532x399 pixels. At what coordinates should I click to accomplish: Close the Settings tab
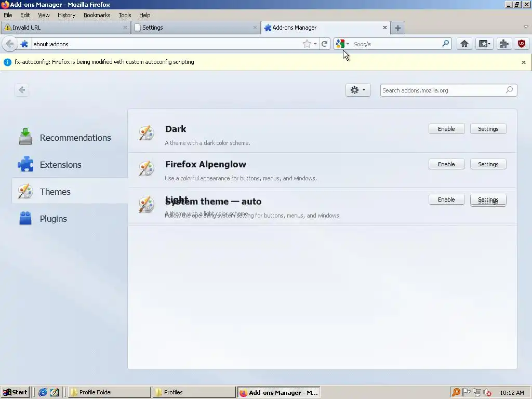255,28
